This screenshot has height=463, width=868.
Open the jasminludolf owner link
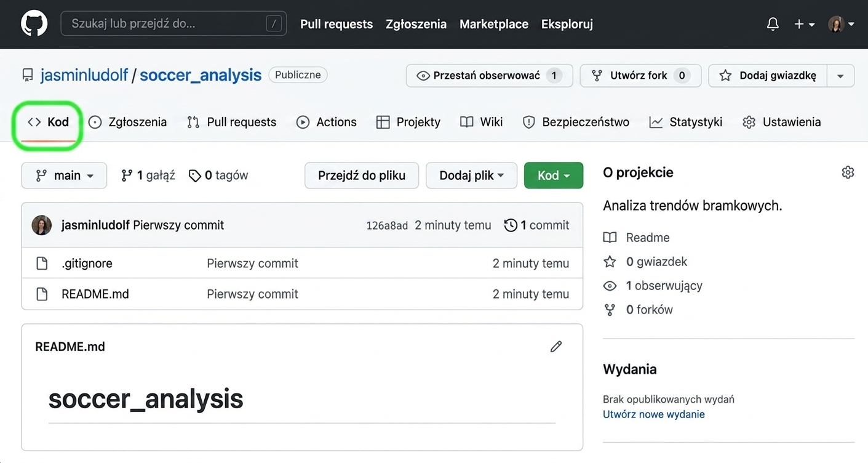click(x=84, y=75)
